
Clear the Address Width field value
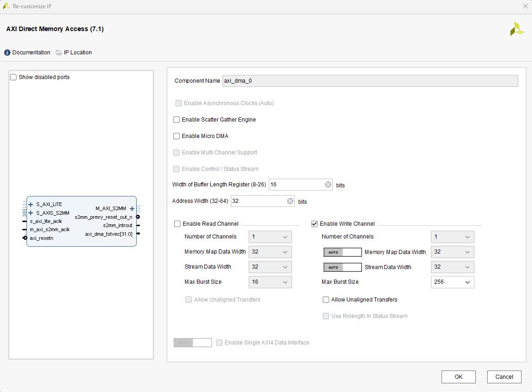tap(290, 201)
